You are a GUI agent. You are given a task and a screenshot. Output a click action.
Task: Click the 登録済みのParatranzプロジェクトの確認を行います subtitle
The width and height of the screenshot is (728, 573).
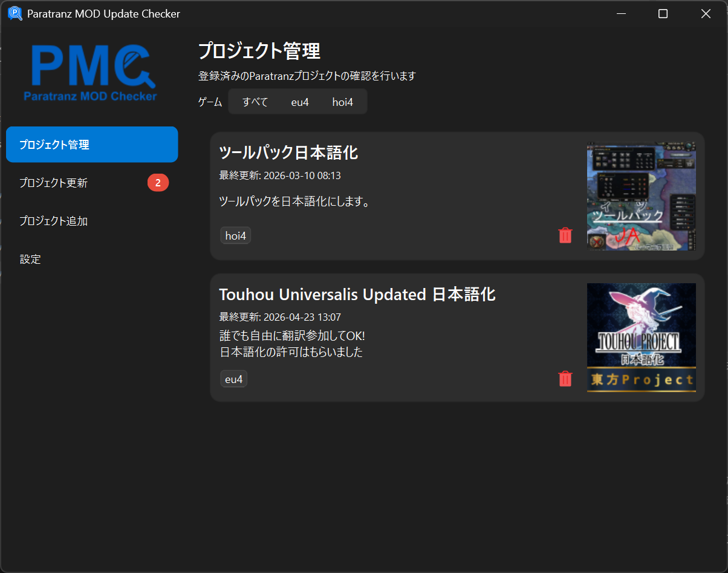(307, 76)
